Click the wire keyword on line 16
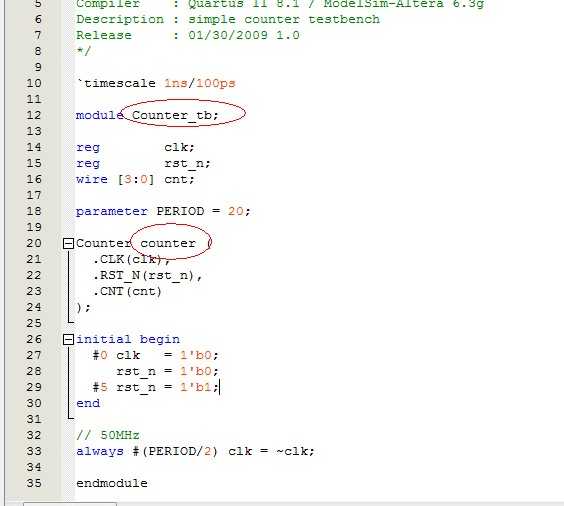The image size is (564, 506). 92,179
